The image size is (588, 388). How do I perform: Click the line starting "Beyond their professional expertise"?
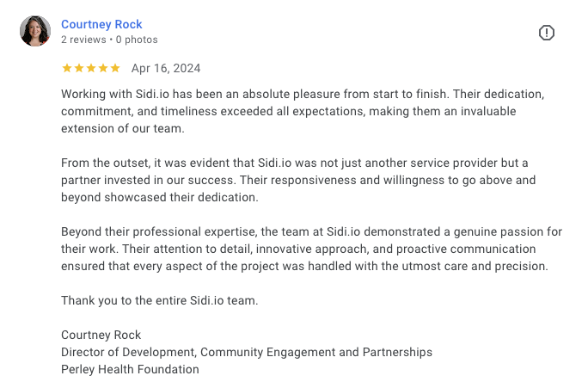[311, 231]
